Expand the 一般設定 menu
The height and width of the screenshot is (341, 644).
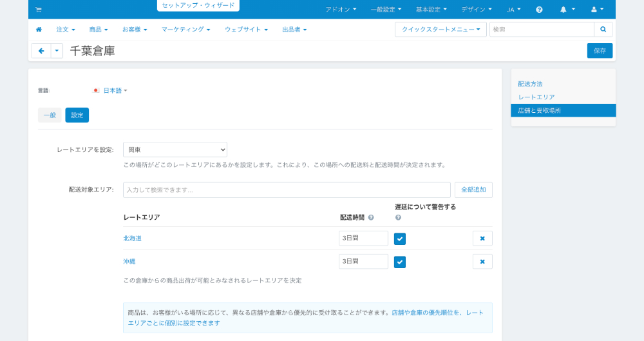click(386, 10)
